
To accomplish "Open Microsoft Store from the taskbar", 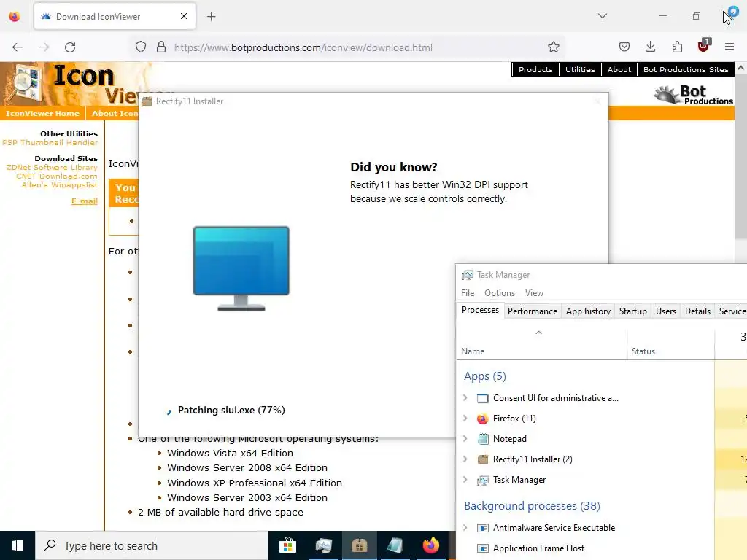I will click(x=287, y=545).
